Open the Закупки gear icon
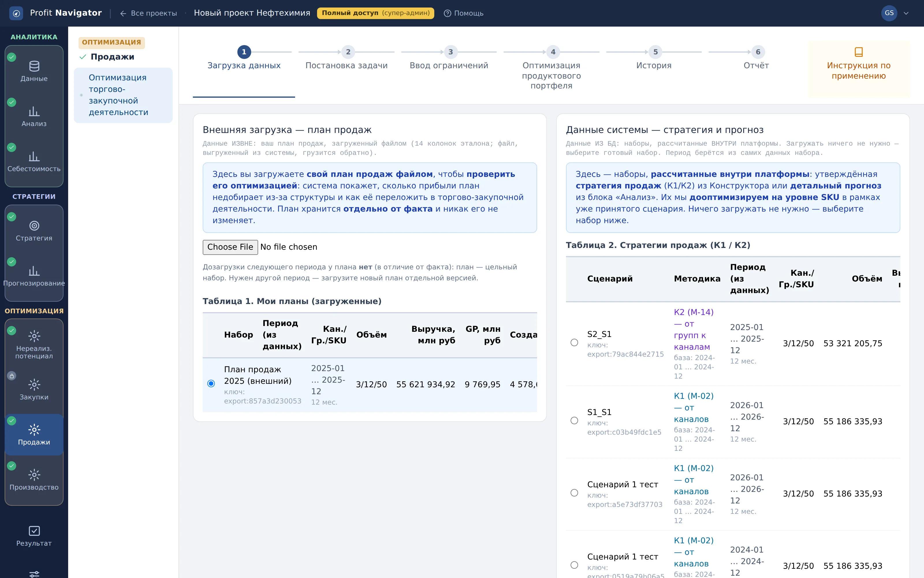Screen dimensions: 924x578 pos(34,385)
